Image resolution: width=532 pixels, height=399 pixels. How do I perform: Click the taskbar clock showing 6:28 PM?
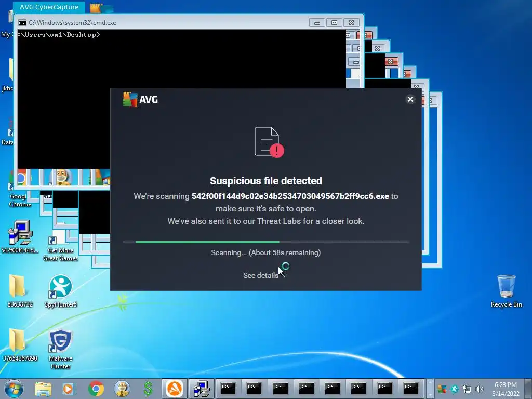click(506, 389)
